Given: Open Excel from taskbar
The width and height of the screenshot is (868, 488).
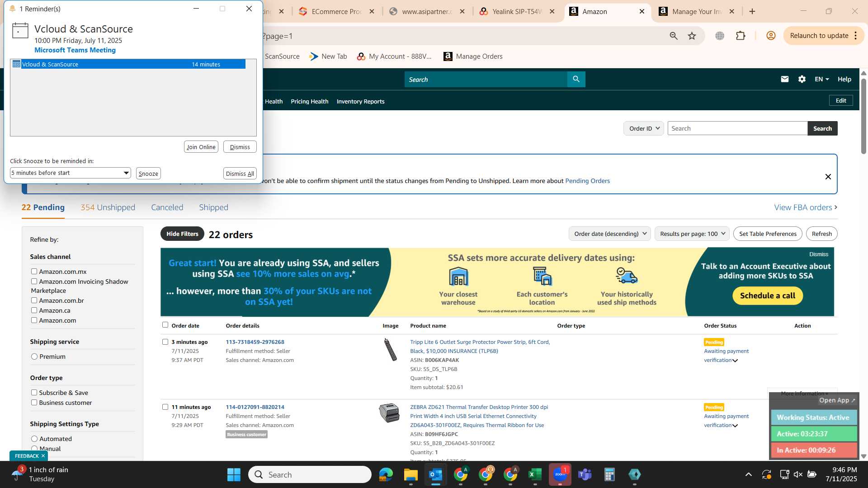Looking at the screenshot, I should pyautogui.click(x=535, y=474).
